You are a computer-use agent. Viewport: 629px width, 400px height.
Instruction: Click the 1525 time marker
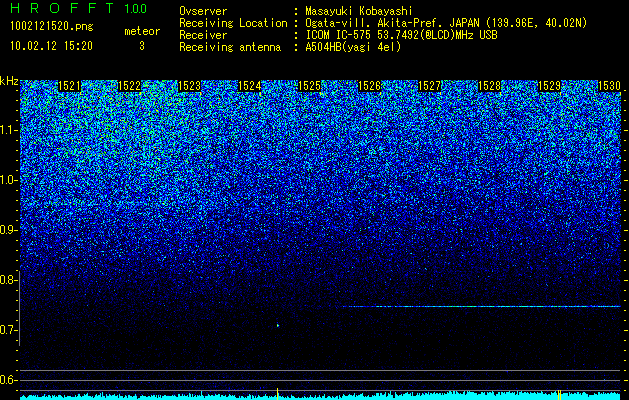tap(310, 86)
